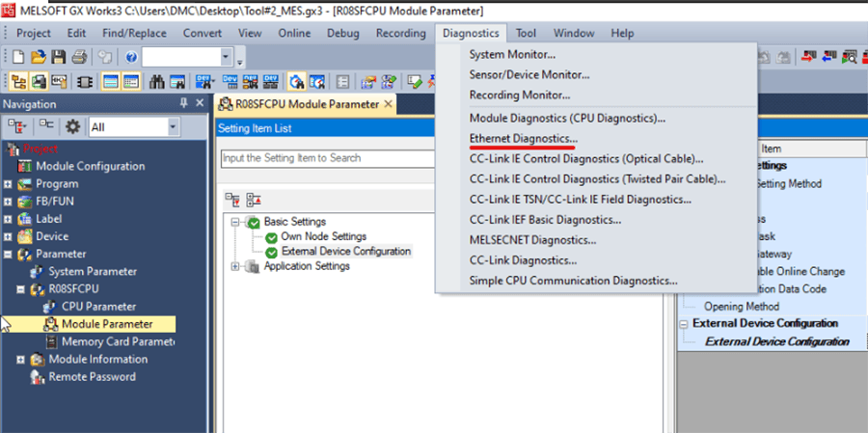868x433 pixels.
Task: Open help with the blue question mark icon
Action: 131,57
